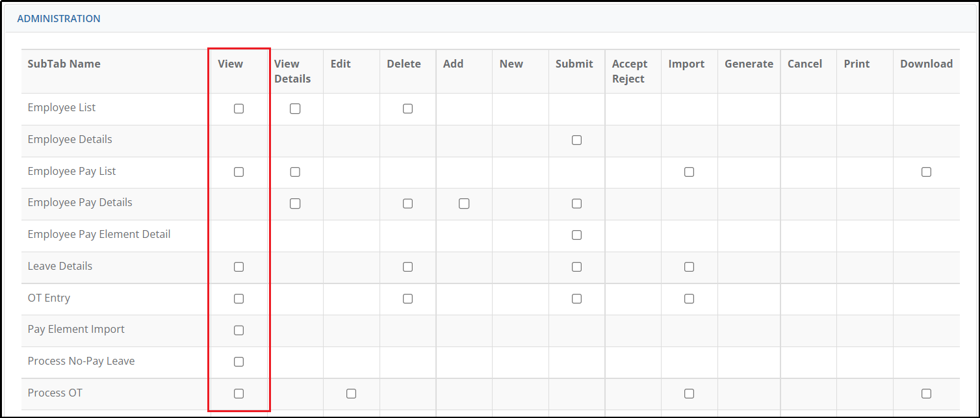Screen dimensions: 980x418
Task: Check Download for Employee Pay List
Action: (926, 172)
